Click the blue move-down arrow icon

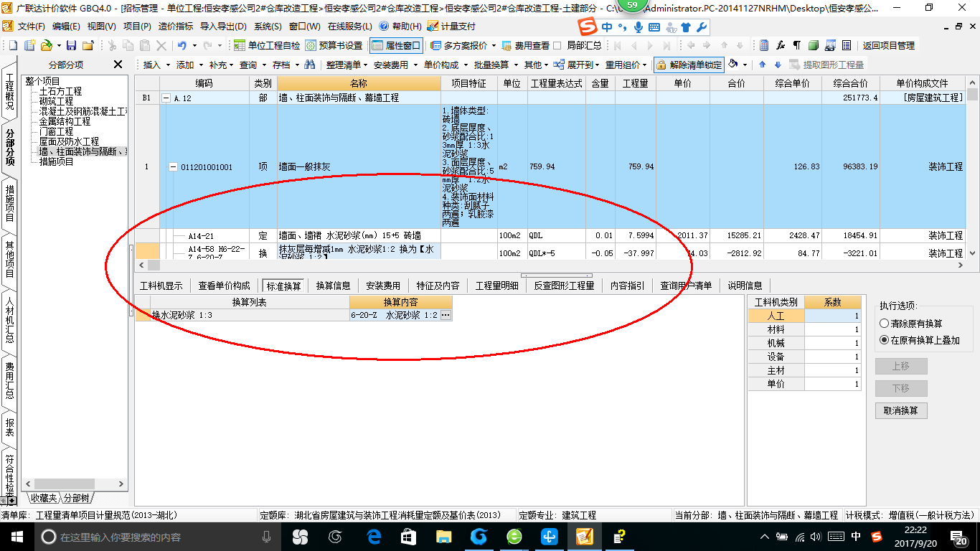[x=778, y=65]
